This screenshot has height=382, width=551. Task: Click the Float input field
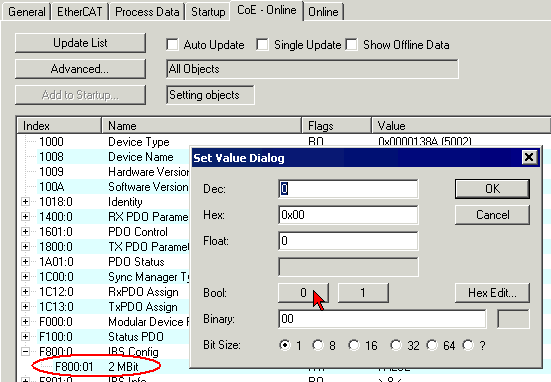tap(348, 241)
